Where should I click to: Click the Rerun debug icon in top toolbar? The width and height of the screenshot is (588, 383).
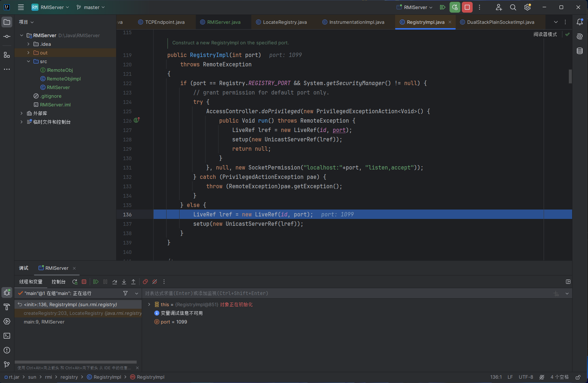pyautogui.click(x=455, y=7)
